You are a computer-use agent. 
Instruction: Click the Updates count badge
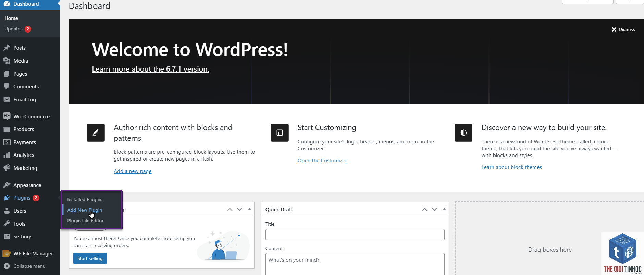pyautogui.click(x=28, y=29)
